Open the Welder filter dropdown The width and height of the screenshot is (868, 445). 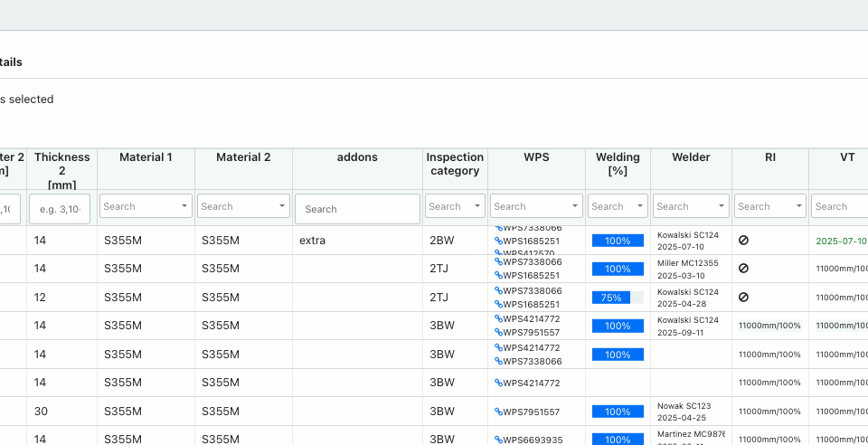(x=691, y=206)
